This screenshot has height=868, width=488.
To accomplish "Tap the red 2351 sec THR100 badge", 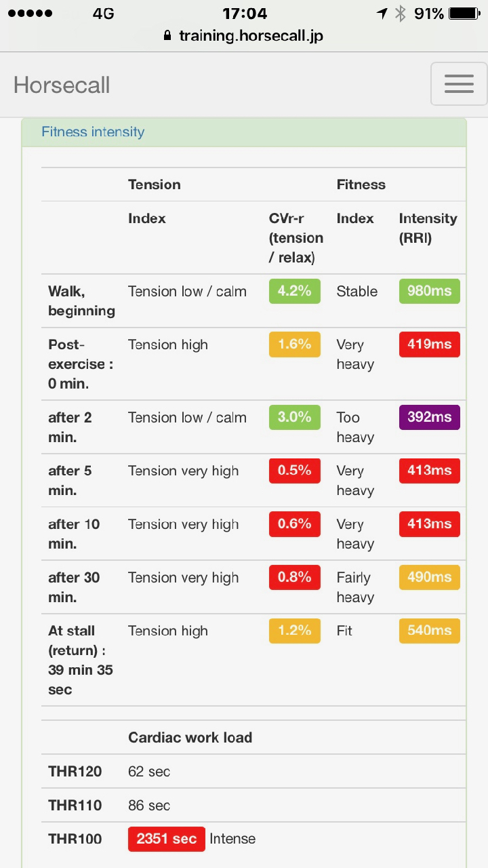I will (x=167, y=839).
